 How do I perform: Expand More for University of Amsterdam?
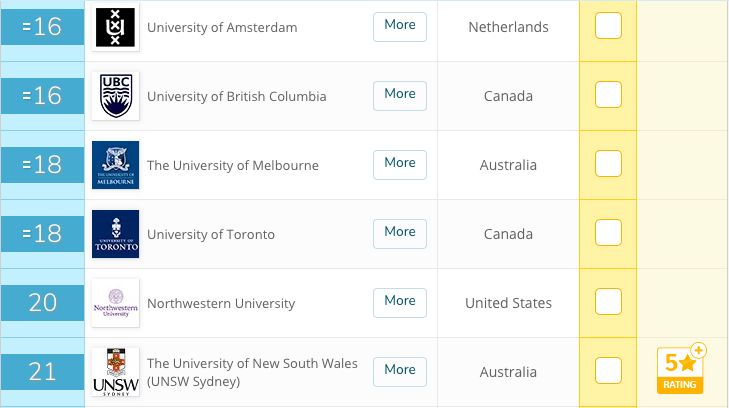coord(400,27)
